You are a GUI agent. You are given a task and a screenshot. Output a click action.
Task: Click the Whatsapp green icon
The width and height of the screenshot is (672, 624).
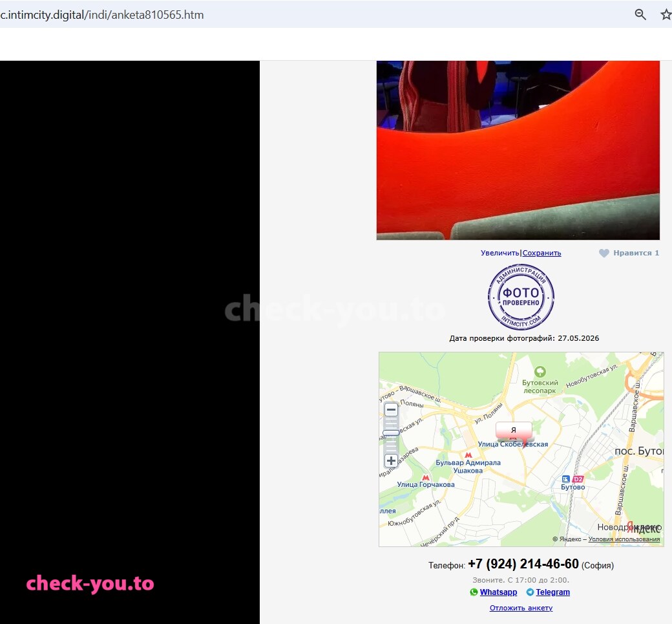pos(474,592)
